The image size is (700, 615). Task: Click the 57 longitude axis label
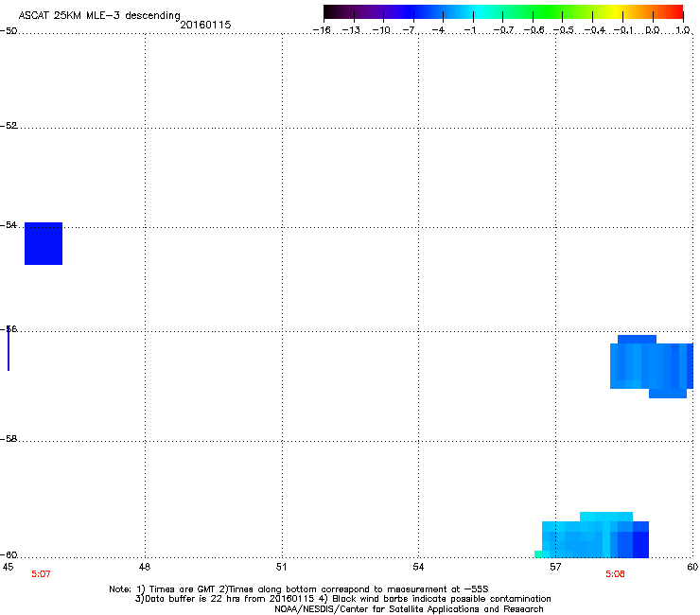coord(555,567)
